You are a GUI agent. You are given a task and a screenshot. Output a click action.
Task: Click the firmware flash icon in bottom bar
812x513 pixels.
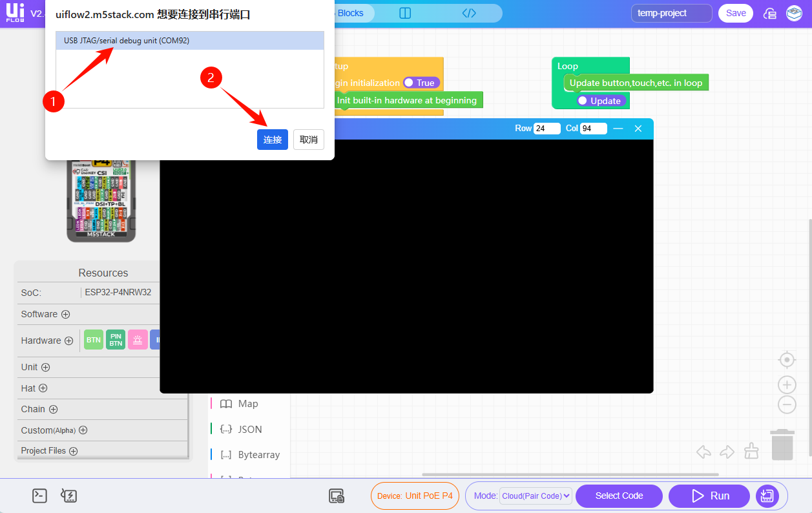coord(69,496)
